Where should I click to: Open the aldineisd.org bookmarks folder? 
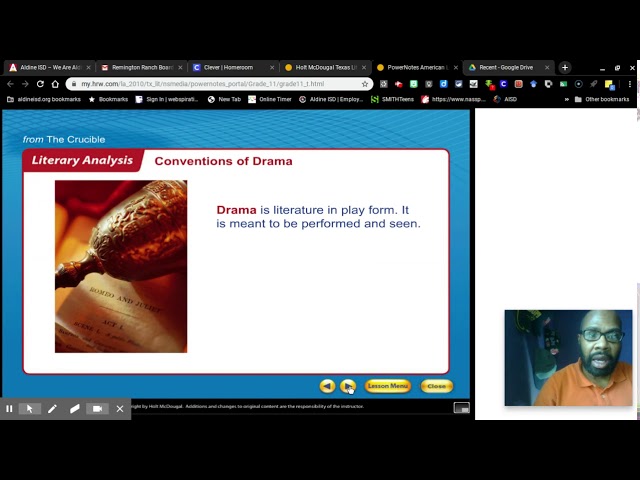44,99
